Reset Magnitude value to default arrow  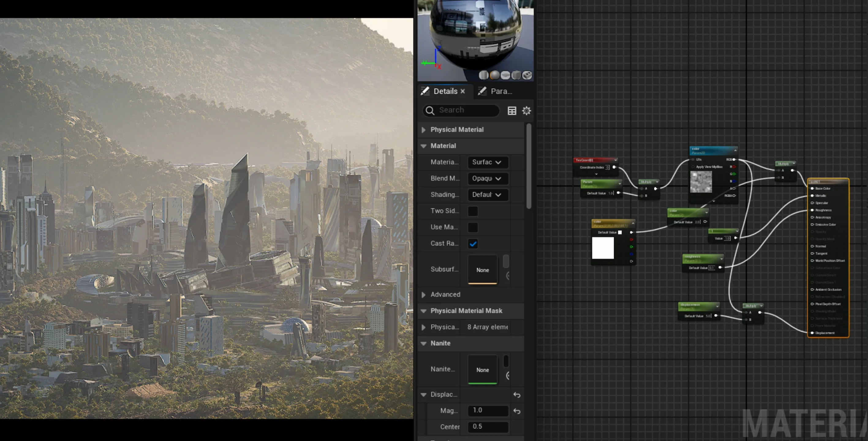click(517, 411)
